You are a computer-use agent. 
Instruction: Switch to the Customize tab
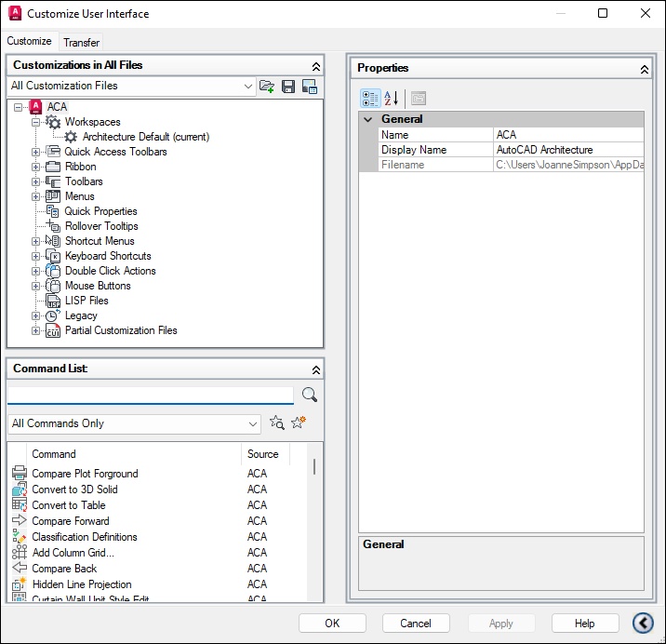[x=30, y=41]
